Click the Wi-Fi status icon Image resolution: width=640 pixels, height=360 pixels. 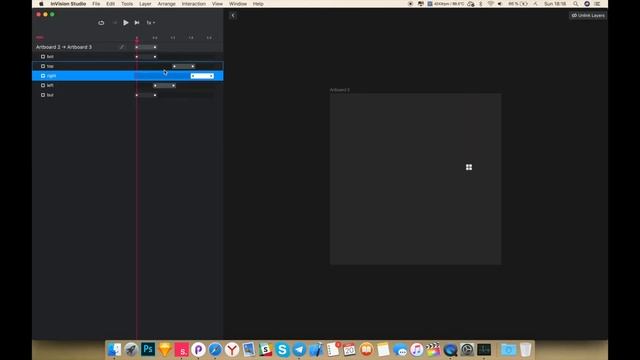pyautogui.click(x=491, y=4)
